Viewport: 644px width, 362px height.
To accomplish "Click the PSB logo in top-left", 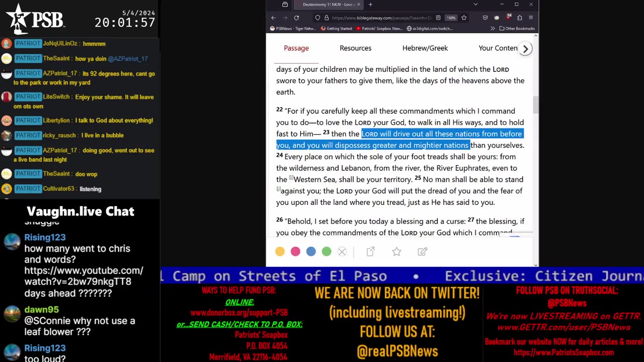I will (35, 19).
